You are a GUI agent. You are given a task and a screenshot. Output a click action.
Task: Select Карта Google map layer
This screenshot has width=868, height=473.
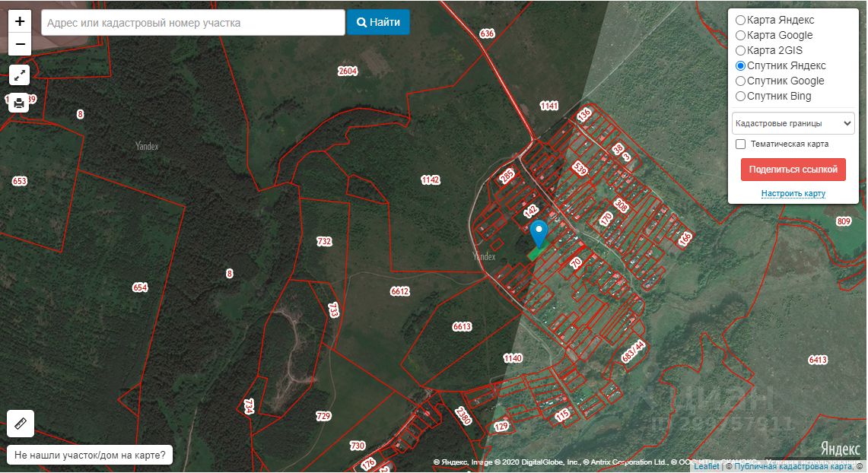(740, 36)
